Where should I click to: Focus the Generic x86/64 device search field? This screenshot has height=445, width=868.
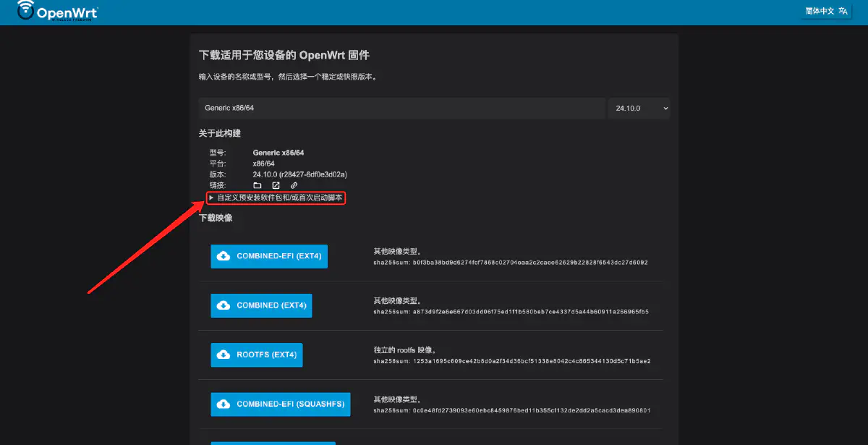pos(401,108)
